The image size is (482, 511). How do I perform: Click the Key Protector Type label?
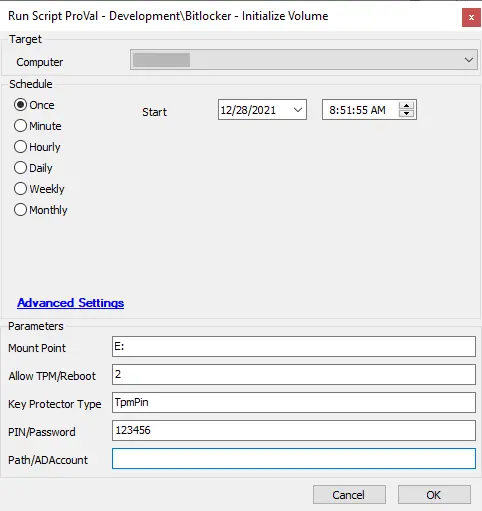pos(55,404)
